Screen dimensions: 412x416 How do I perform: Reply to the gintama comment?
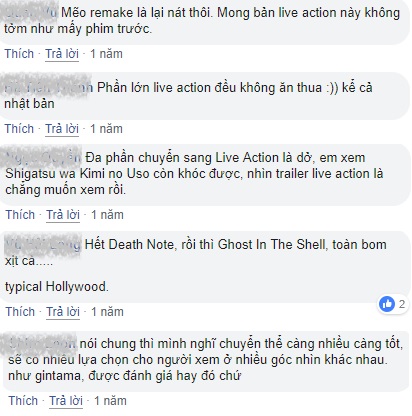tap(66, 400)
